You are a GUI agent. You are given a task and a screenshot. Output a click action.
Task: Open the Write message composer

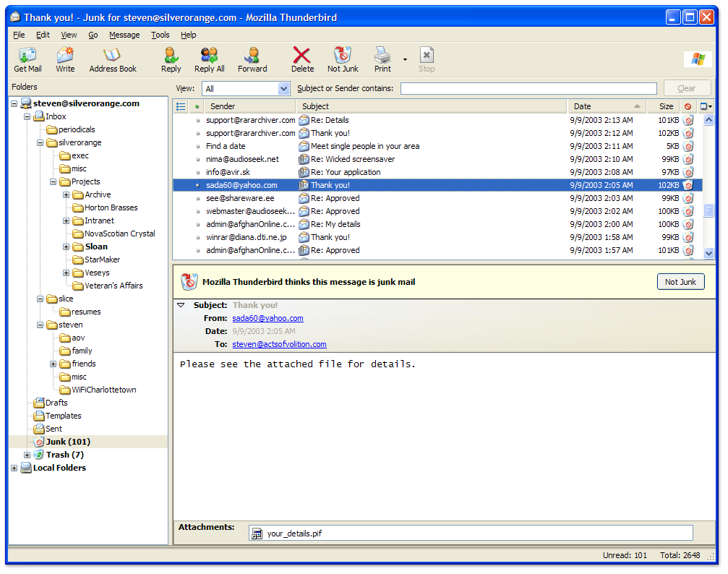point(65,58)
